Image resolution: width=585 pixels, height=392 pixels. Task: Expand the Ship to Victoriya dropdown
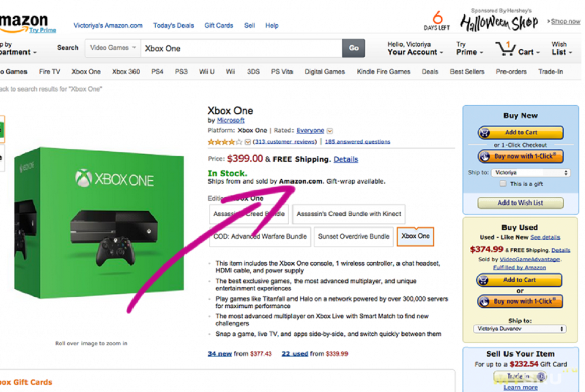coord(531,172)
